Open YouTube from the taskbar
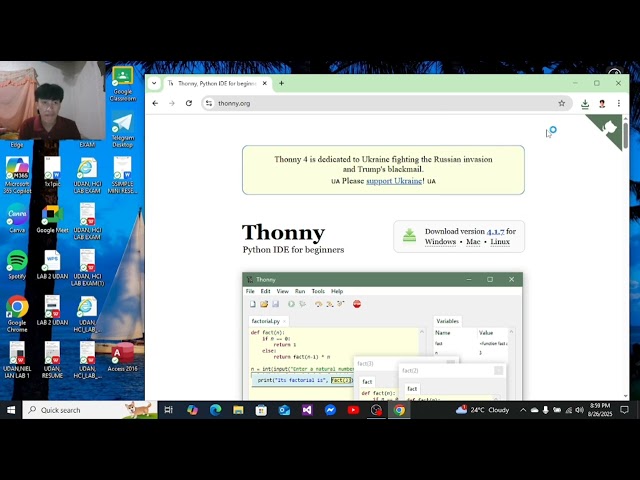The width and height of the screenshot is (640, 480). [x=353, y=410]
